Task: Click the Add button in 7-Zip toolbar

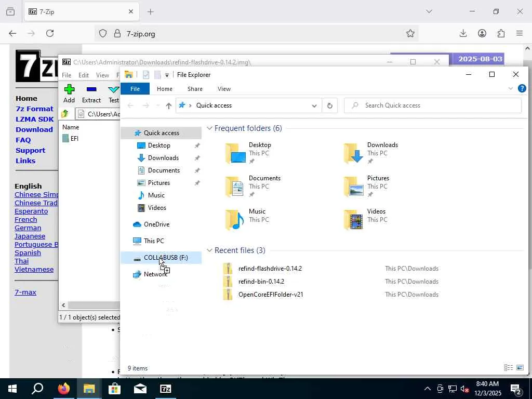Action: point(69,94)
